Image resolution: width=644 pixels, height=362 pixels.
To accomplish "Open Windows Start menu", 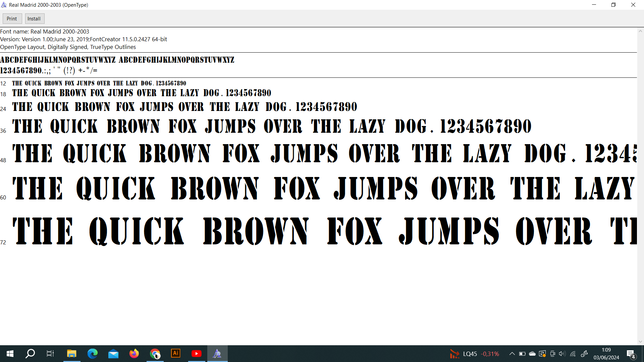I will pos(10,354).
